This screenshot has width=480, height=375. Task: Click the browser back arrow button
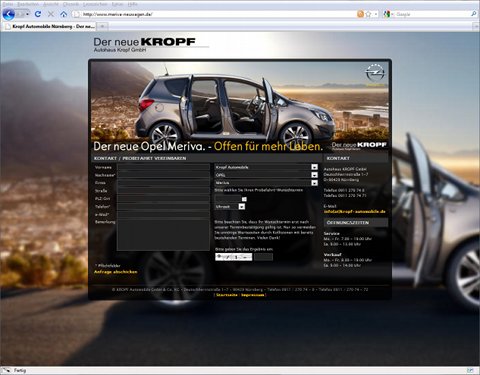[x=9, y=14]
